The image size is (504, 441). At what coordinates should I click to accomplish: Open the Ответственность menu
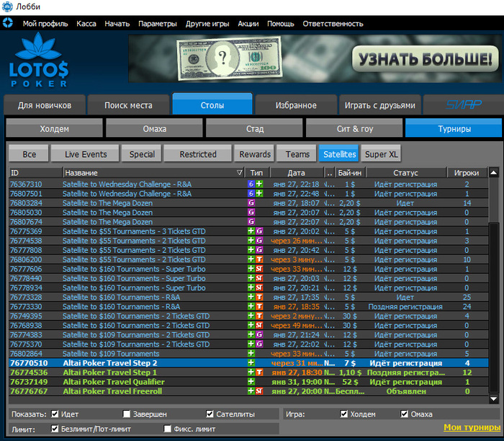tap(333, 24)
